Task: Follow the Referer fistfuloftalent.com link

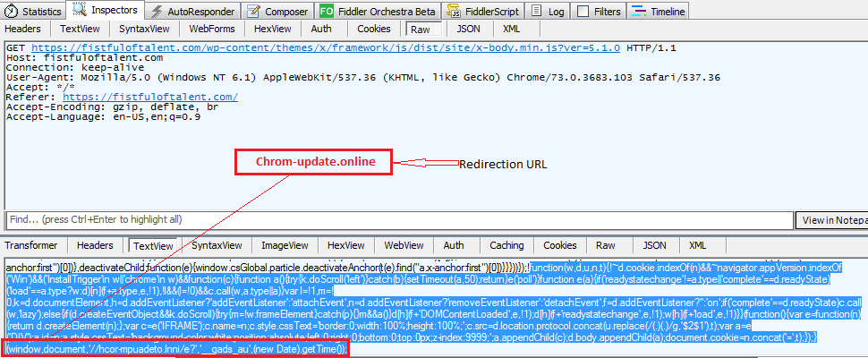Action: click(x=150, y=98)
